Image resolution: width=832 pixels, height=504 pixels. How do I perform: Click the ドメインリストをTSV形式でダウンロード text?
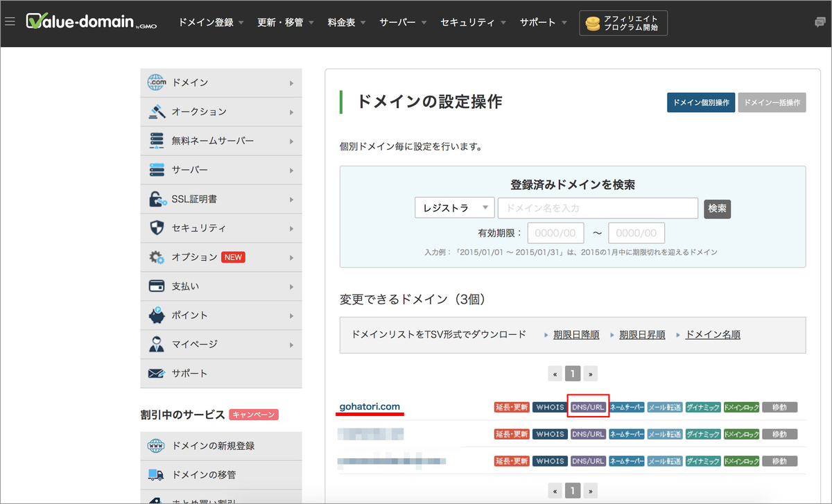click(x=439, y=334)
